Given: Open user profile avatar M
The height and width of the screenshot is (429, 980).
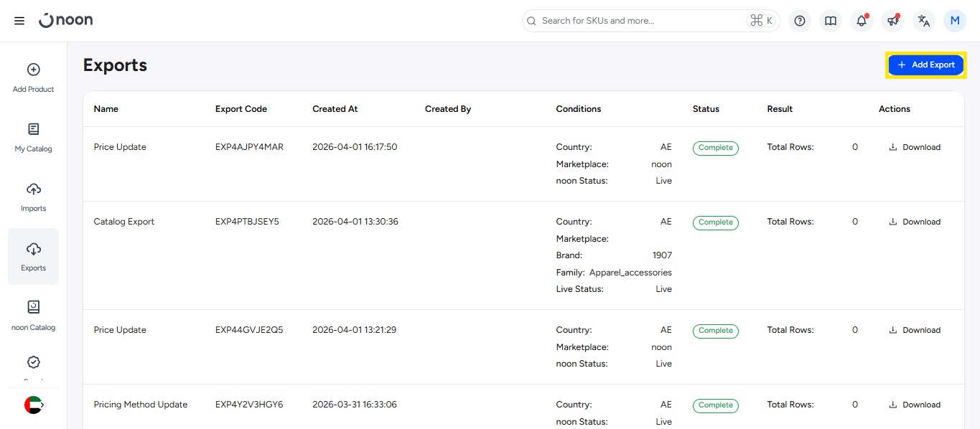Looking at the screenshot, I should (x=955, y=21).
